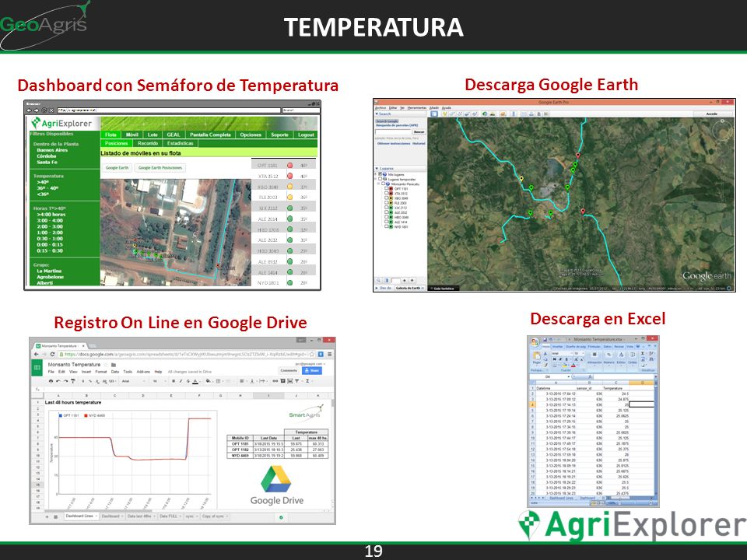Screen dimensions: 747x560
Task: Toggle XTA 3512 checkbox in Lugares
Action: (387, 194)
